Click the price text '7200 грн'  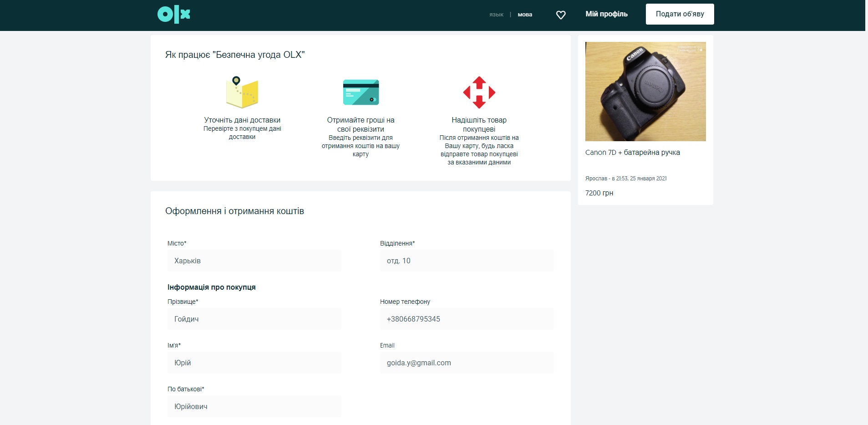point(599,193)
